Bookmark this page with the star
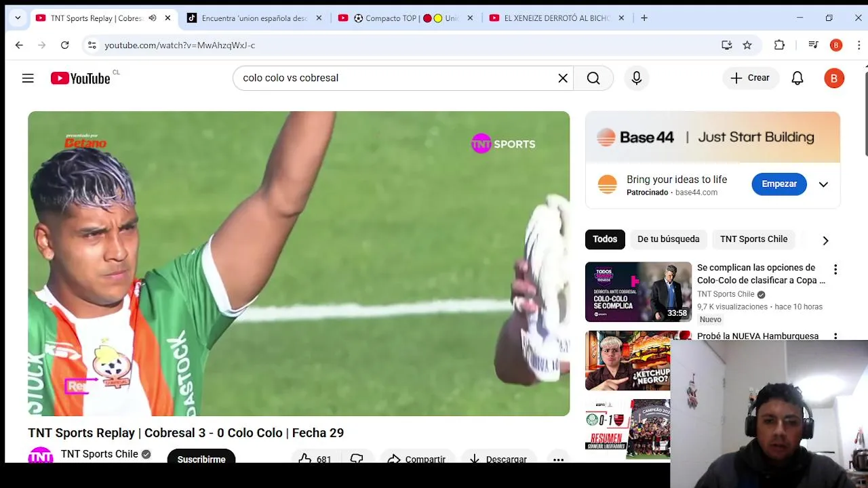 [x=747, y=45]
